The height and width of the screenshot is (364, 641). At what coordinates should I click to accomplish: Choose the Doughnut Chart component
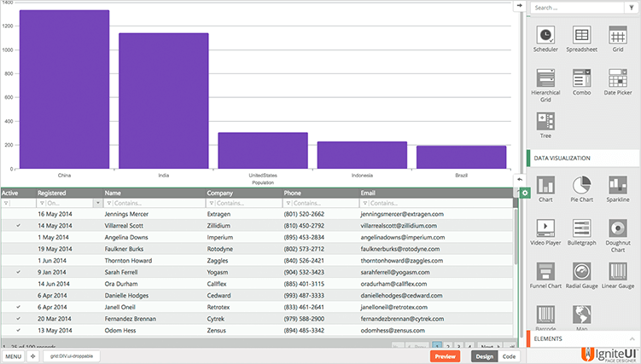(618, 228)
